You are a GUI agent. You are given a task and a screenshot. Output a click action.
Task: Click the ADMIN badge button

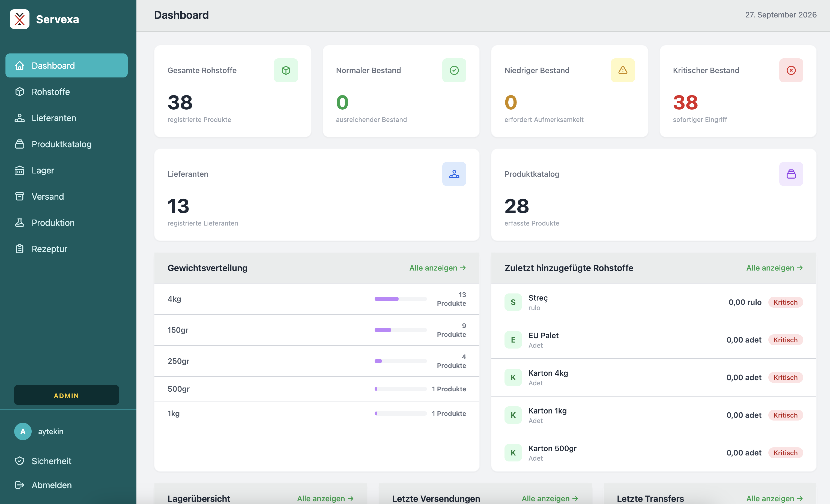(x=66, y=395)
